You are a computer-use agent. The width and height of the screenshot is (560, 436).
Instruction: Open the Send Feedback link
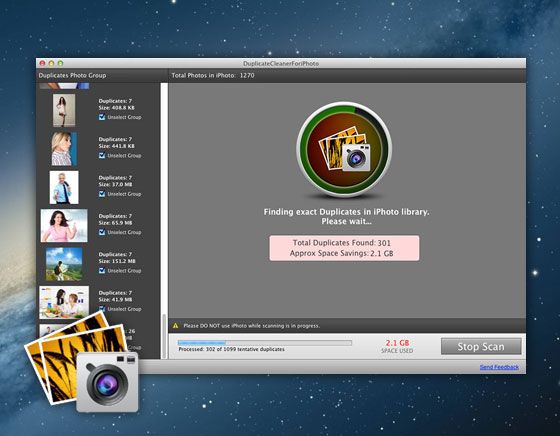[499, 367]
